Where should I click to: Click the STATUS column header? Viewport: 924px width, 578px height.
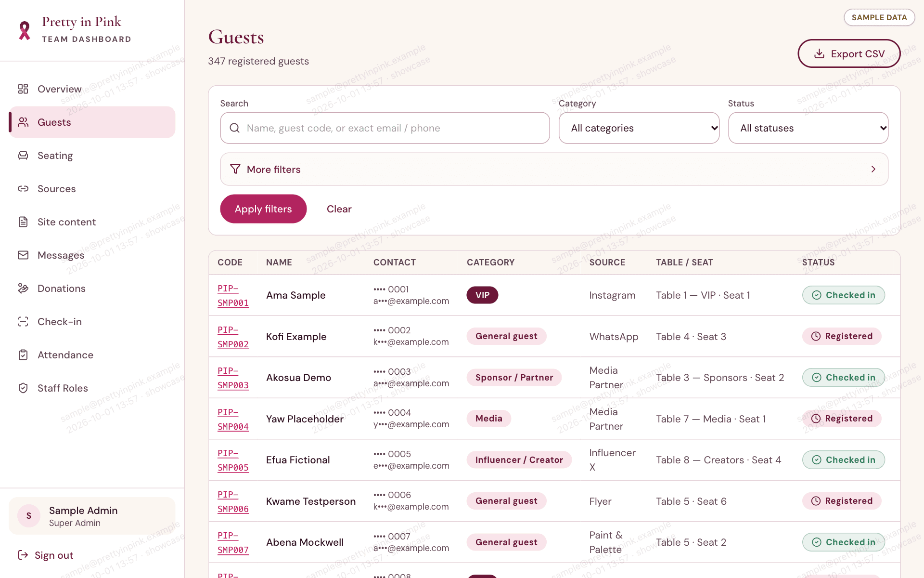(818, 263)
